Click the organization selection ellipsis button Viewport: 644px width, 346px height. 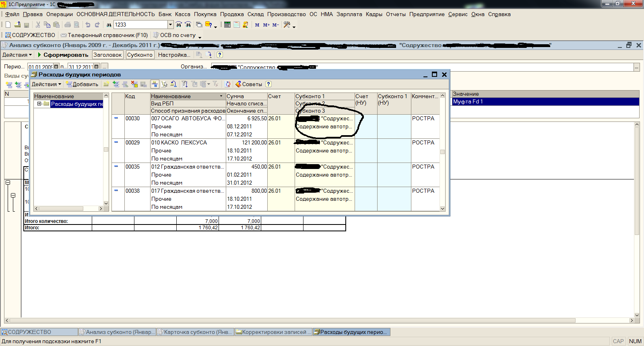tap(636, 67)
